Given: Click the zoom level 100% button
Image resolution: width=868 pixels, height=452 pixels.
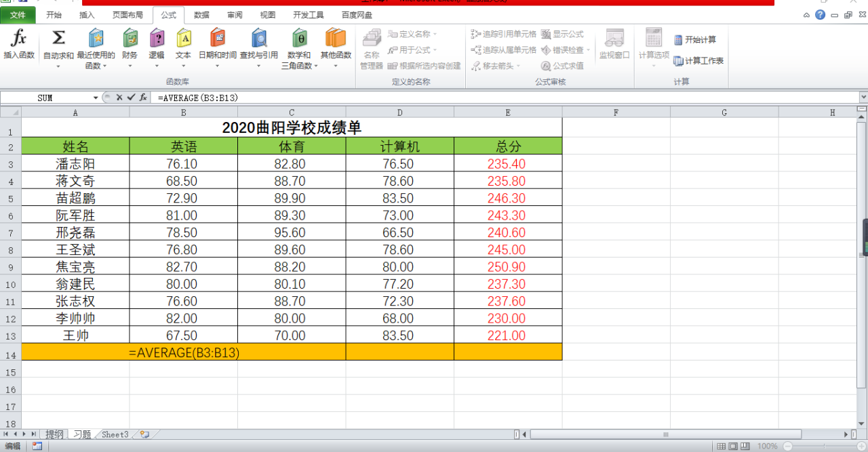Looking at the screenshot, I should [x=767, y=446].
